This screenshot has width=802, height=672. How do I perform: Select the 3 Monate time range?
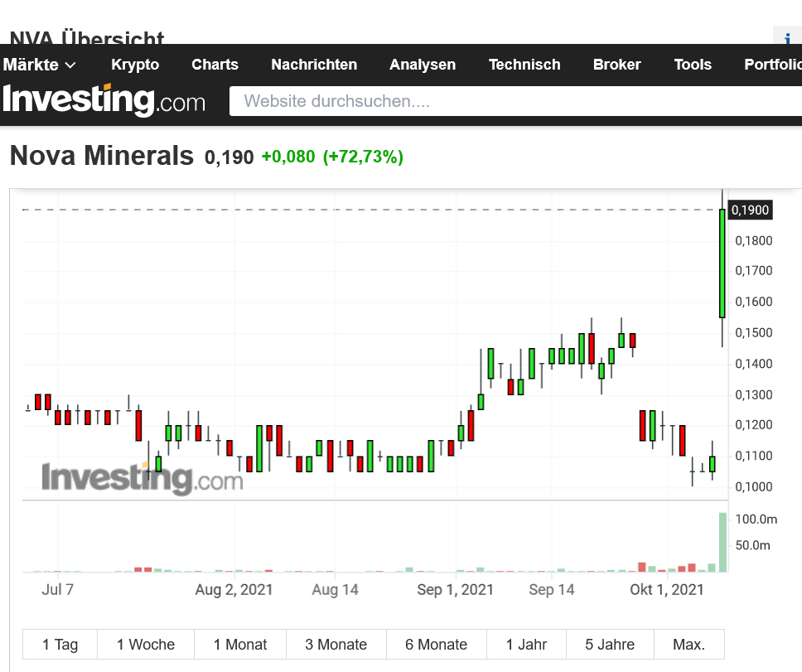[x=336, y=645]
